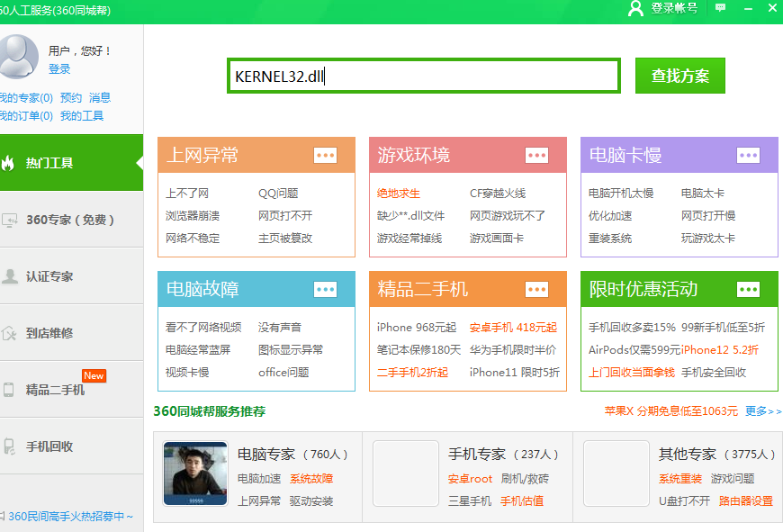Click the person icon beside 认证专家
The height and width of the screenshot is (532, 783).
click(x=10, y=276)
